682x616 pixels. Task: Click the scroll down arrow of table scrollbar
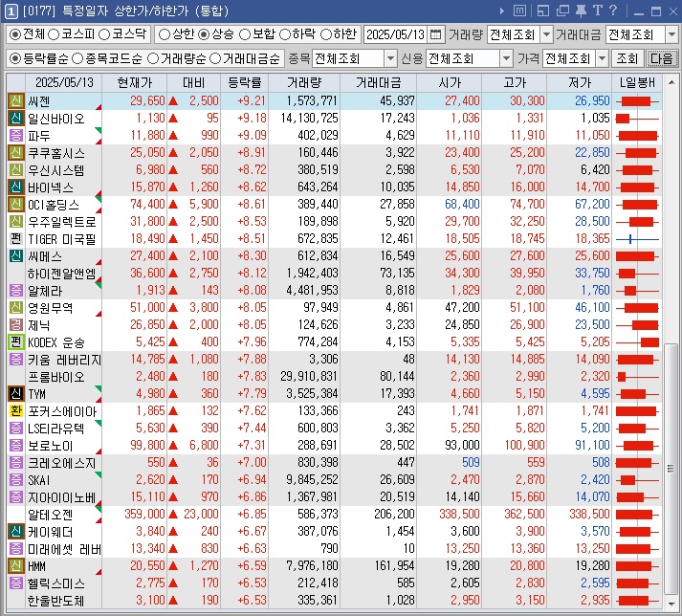pos(671,605)
